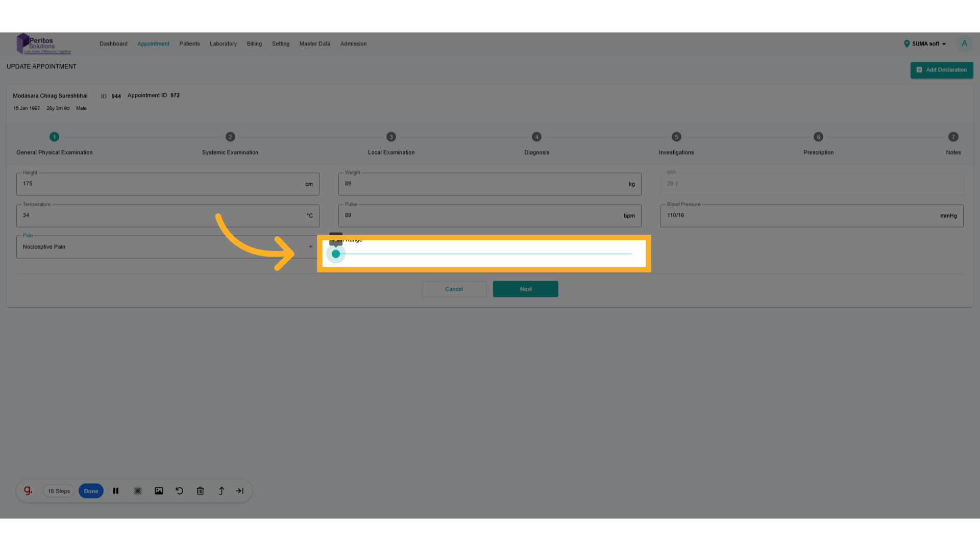This screenshot has width=980, height=551.
Task: Click into the Blood Pressure field
Action: click(x=801, y=216)
